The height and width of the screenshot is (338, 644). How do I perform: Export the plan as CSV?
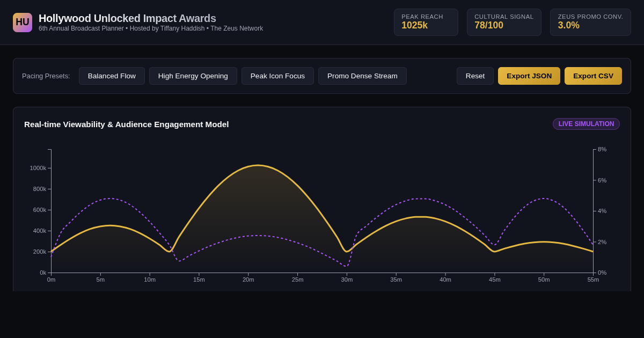[x=593, y=76]
